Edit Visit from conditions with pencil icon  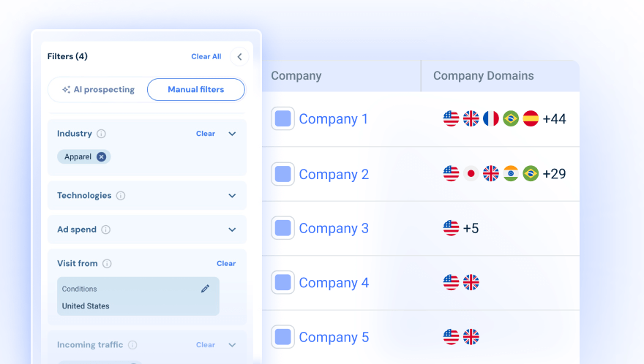(x=205, y=289)
